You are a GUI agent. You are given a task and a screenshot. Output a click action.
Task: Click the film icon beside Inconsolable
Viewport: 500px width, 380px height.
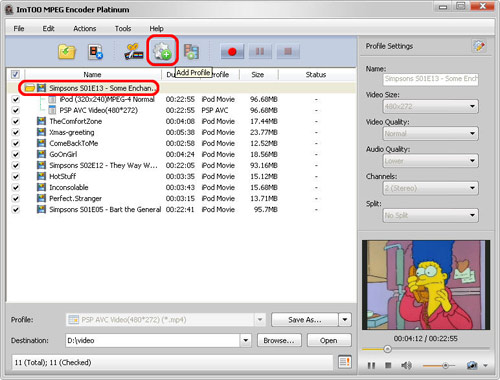pyautogui.click(x=41, y=187)
